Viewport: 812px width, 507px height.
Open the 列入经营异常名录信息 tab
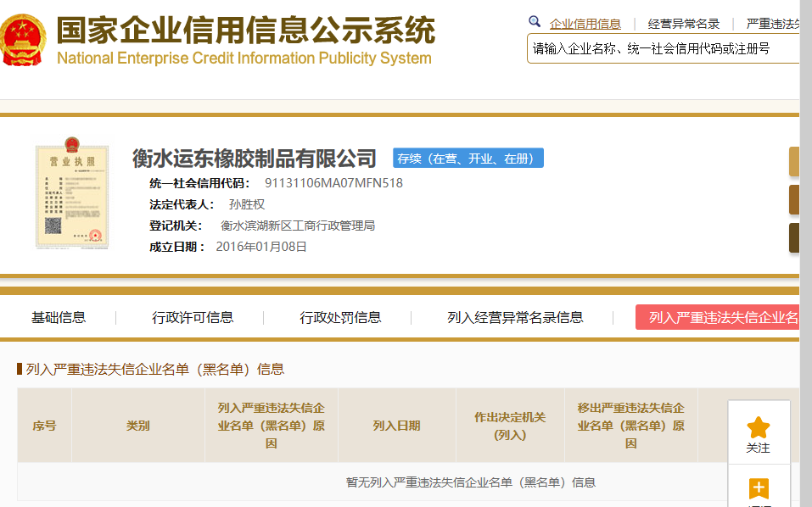[515, 317]
